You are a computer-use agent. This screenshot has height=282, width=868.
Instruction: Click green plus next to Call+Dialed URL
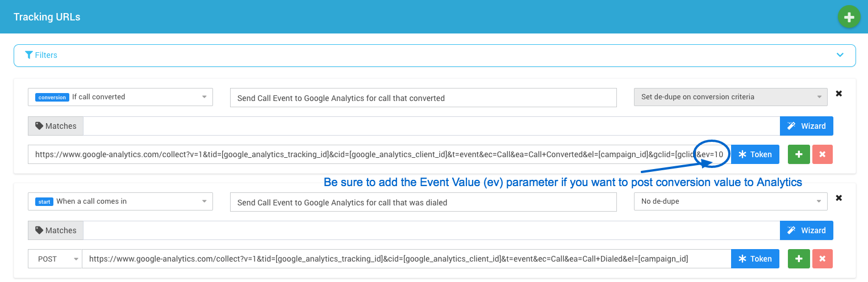click(799, 259)
